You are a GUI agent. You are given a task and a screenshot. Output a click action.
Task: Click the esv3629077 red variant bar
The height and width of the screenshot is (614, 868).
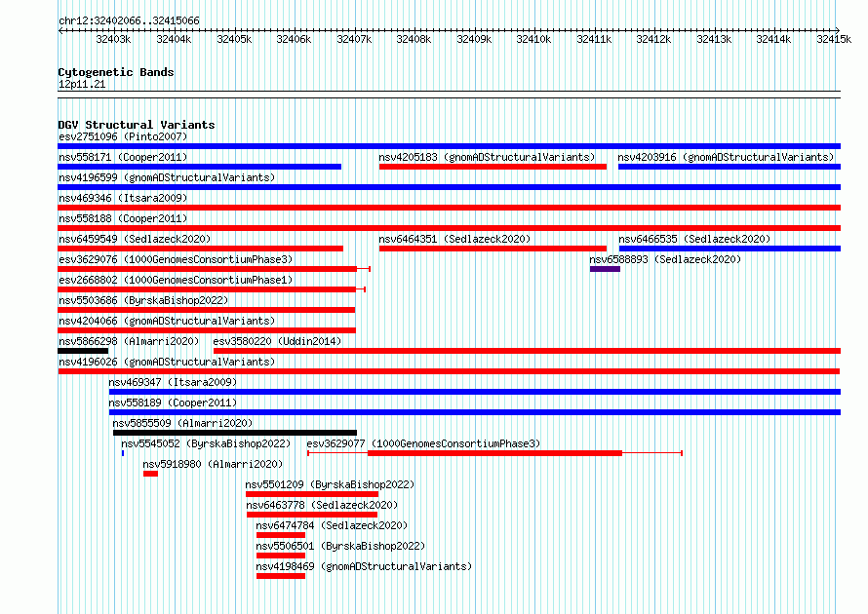(x=494, y=453)
